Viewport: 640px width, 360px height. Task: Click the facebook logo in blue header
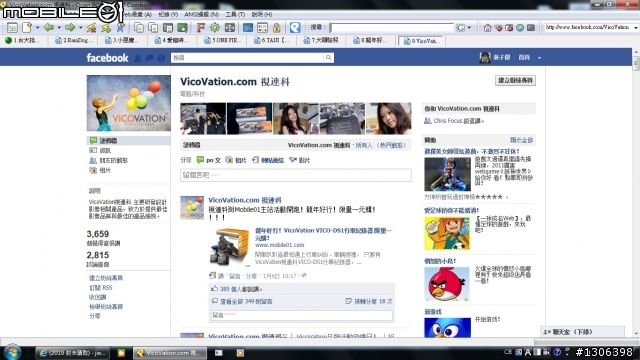point(107,58)
